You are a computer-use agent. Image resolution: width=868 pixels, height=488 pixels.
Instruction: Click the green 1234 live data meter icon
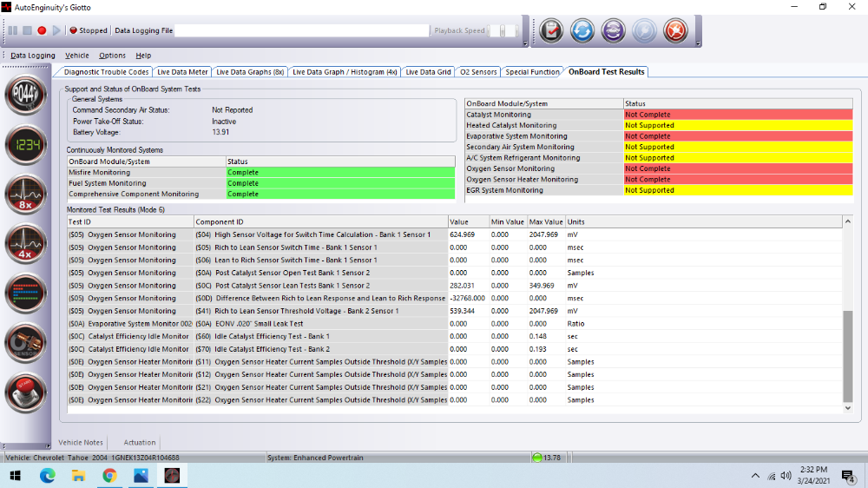pyautogui.click(x=26, y=145)
